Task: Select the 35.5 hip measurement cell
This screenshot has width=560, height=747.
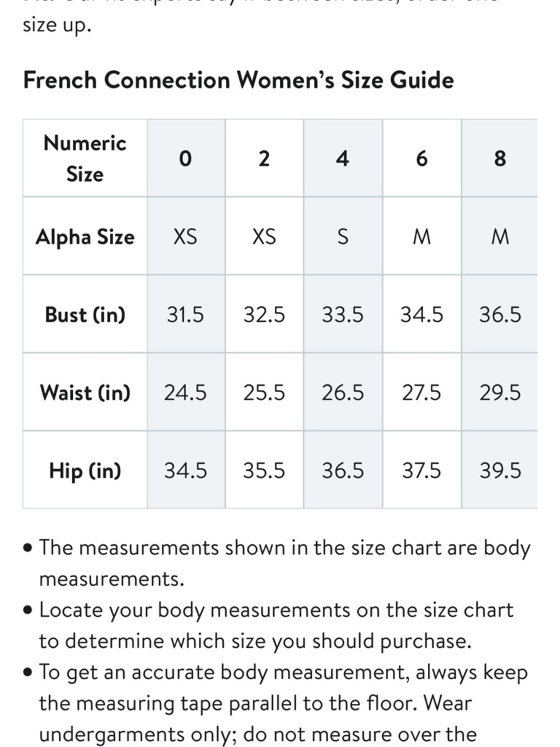Action: point(264,470)
